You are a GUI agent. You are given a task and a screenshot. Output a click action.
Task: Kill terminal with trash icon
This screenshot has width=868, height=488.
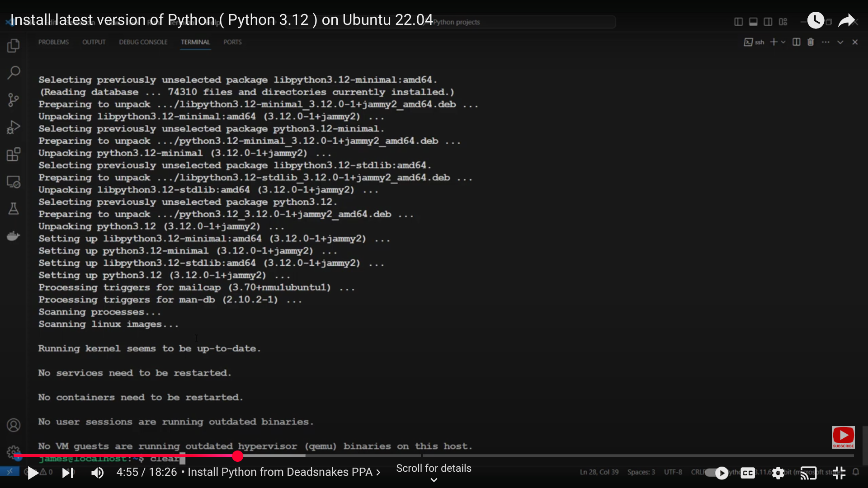pos(811,42)
